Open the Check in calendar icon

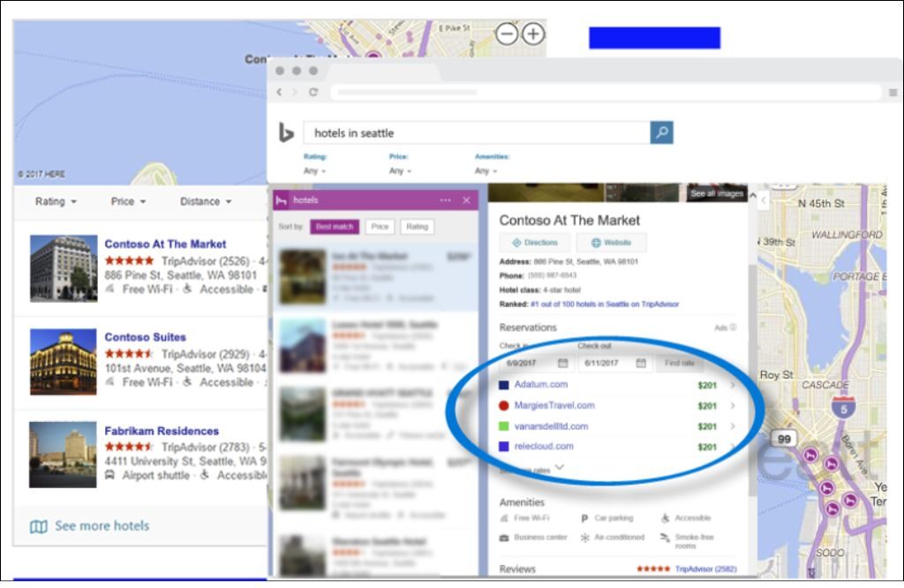563,363
